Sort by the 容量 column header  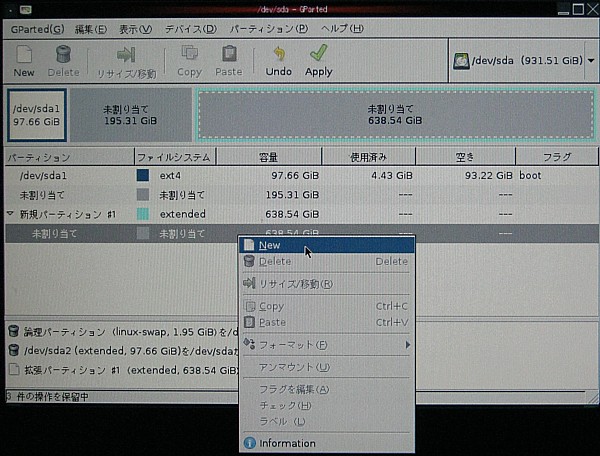pos(269,157)
